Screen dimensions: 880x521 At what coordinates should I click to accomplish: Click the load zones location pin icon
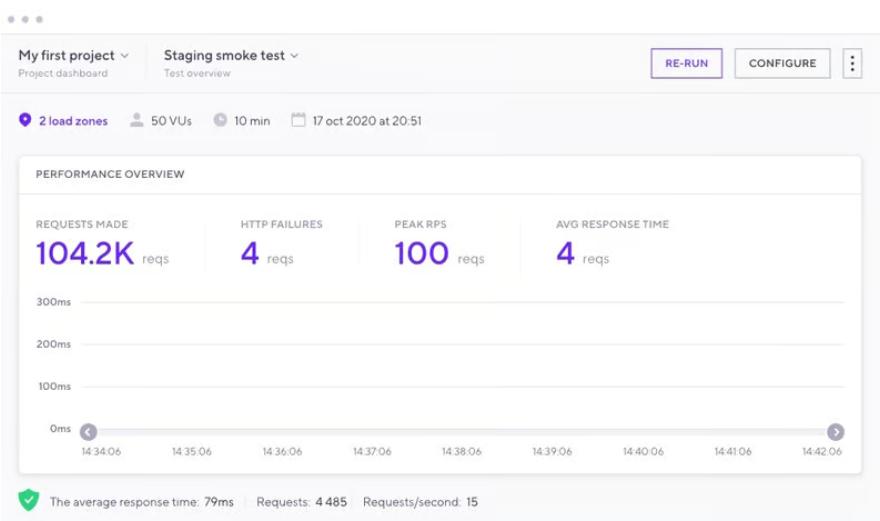tap(26, 120)
